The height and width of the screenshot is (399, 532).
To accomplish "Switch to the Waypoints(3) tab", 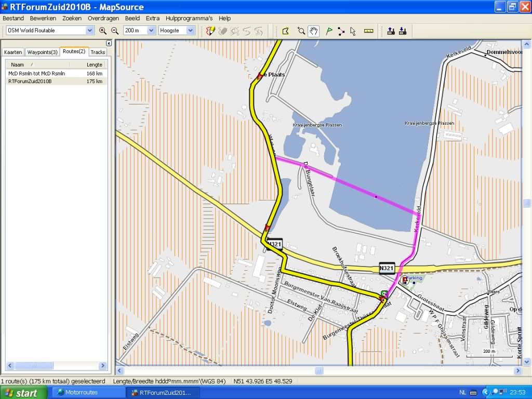I will coord(43,52).
